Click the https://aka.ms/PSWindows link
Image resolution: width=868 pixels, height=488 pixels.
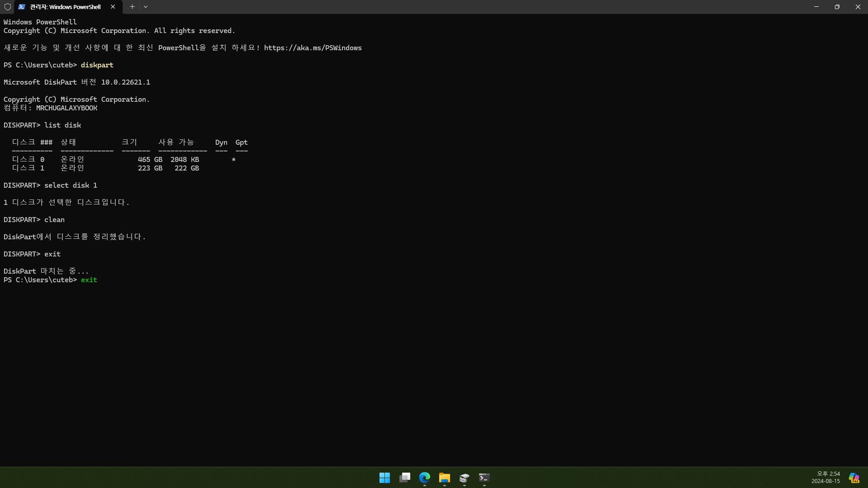pos(313,48)
